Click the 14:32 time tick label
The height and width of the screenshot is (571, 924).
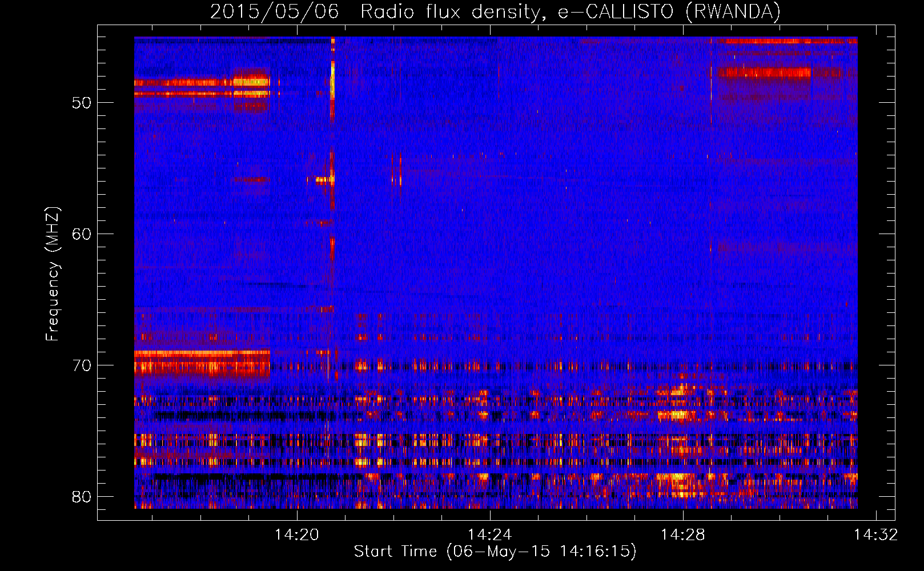875,535
